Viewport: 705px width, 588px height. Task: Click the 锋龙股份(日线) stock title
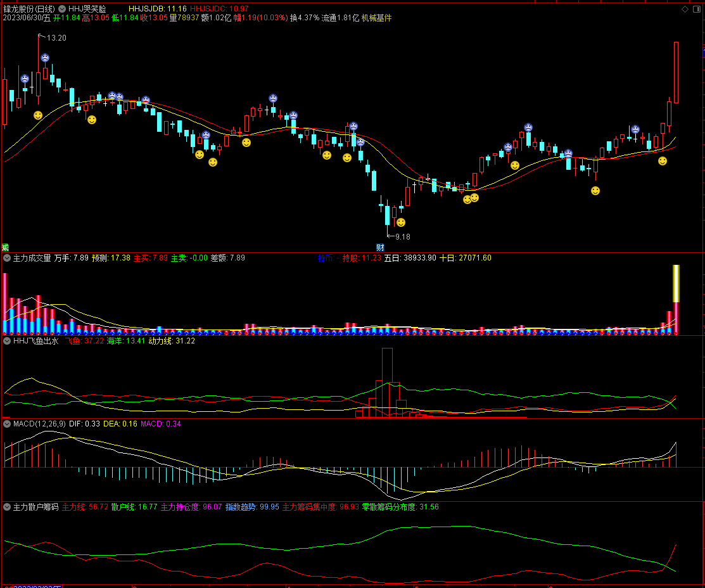[29, 10]
